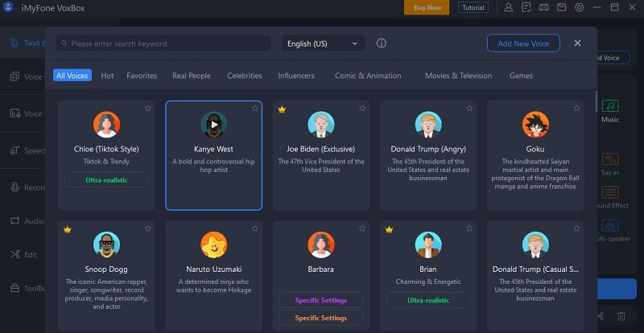Select the Donald Trump (Angry) avatar

(428, 125)
